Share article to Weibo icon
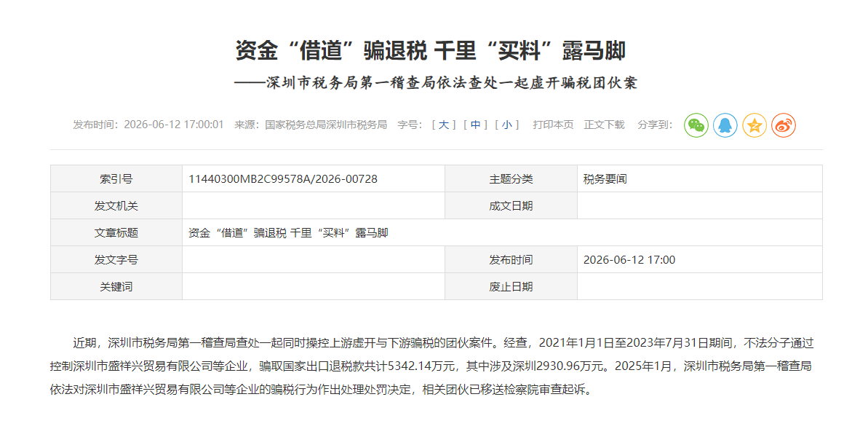The image size is (868, 421). click(784, 125)
